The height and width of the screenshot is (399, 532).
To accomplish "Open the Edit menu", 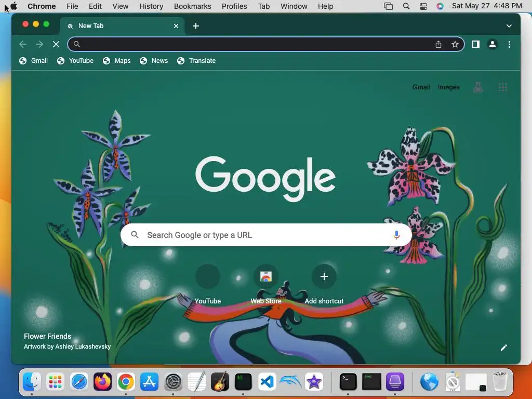I will click(x=96, y=6).
